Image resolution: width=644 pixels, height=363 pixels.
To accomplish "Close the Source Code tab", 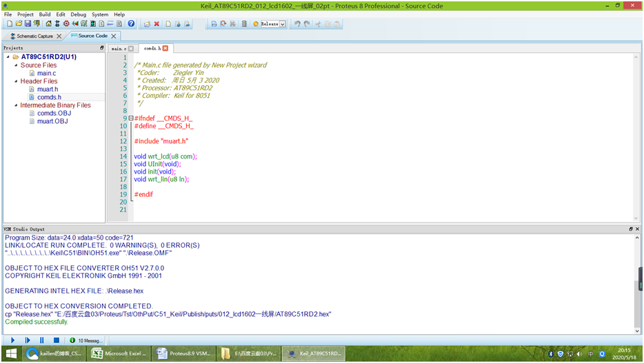I will click(x=114, y=36).
